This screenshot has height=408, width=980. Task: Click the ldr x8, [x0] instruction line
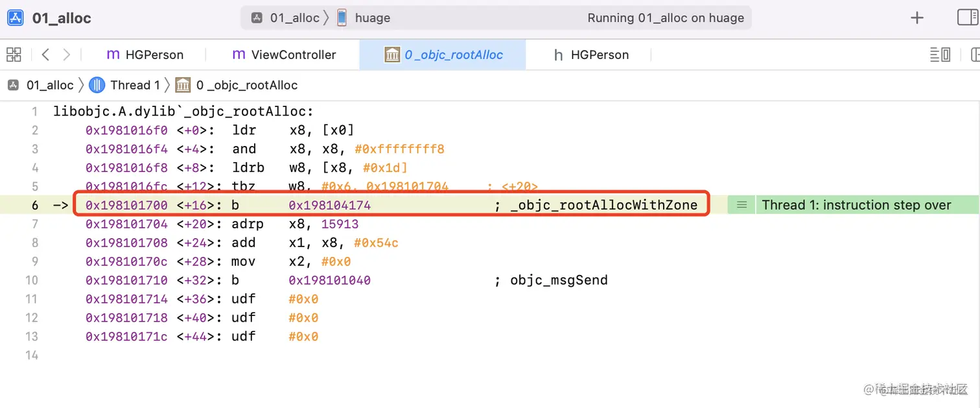point(220,130)
